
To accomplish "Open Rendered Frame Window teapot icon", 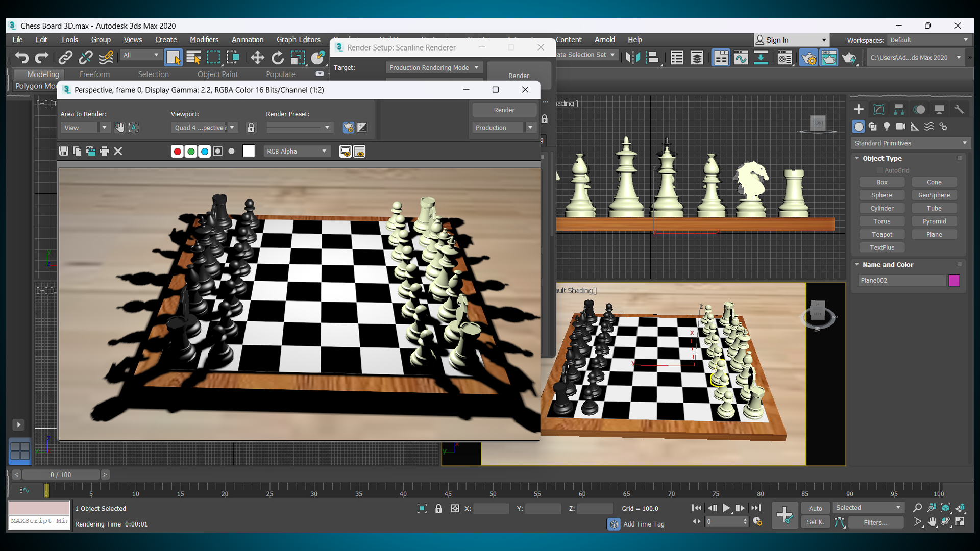I will tap(829, 58).
